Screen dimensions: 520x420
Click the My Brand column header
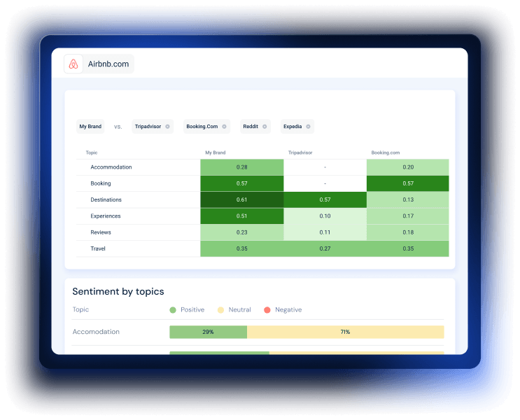click(x=216, y=153)
